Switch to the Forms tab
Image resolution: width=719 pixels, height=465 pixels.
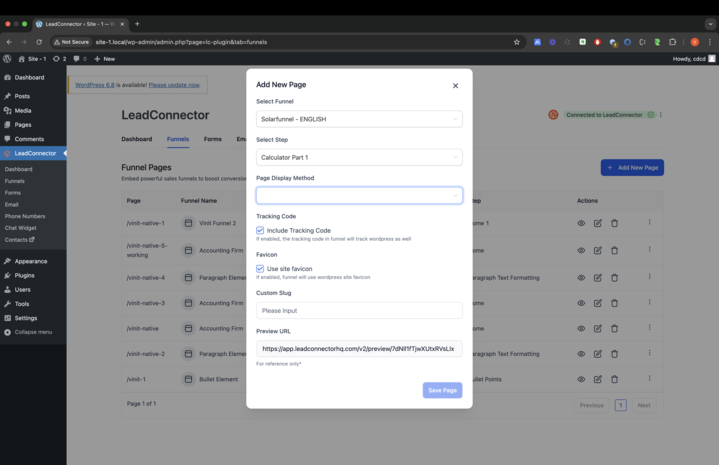tap(212, 139)
